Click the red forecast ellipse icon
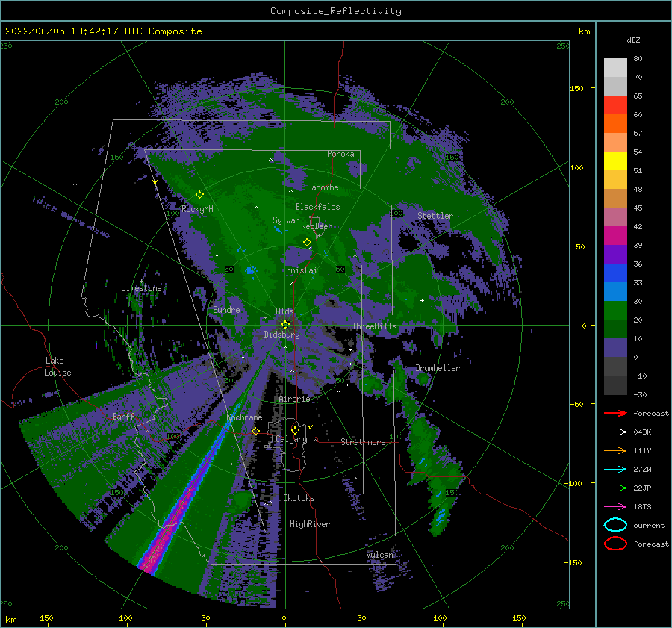Viewport: 672px width, 628px height. [615, 544]
